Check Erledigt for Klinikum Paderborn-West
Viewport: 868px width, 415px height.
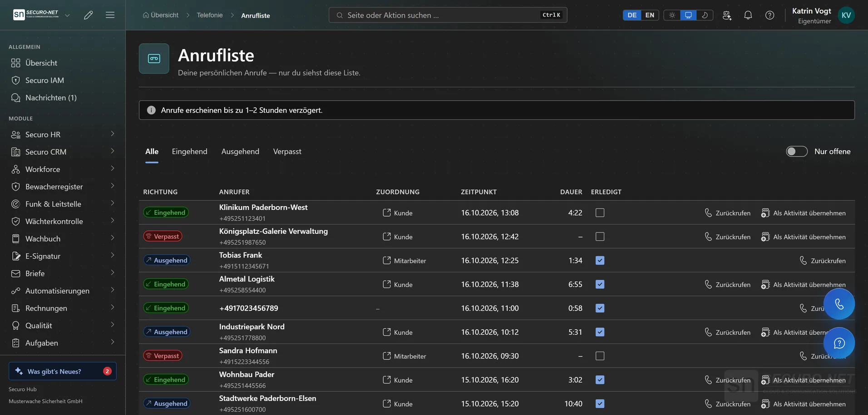coord(600,212)
